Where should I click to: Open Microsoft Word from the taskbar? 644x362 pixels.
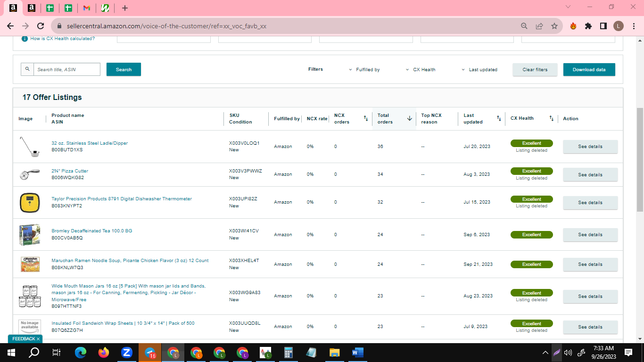pos(357,352)
